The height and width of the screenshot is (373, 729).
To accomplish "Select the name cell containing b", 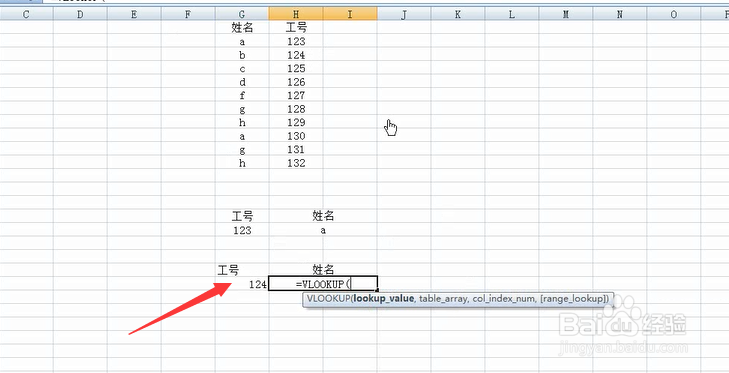I will [x=242, y=55].
